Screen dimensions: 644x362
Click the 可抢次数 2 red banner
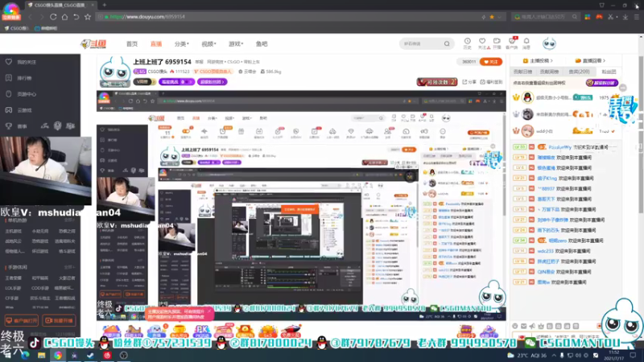pos(437,82)
